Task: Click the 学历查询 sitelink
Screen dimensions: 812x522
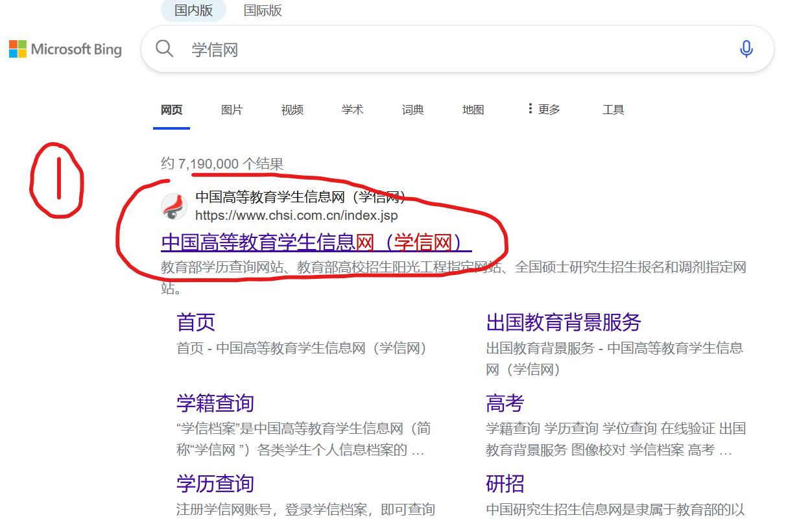Action: 216,484
